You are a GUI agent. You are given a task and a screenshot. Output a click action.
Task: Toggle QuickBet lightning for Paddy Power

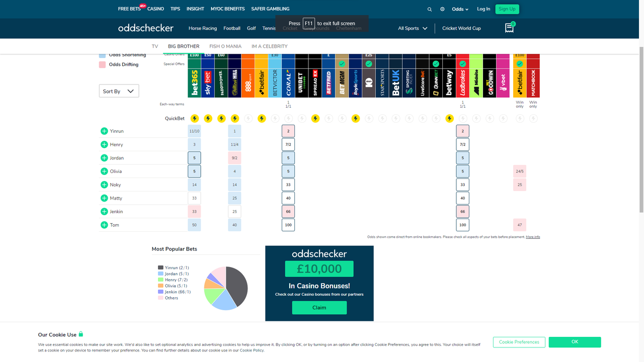[221, 119]
